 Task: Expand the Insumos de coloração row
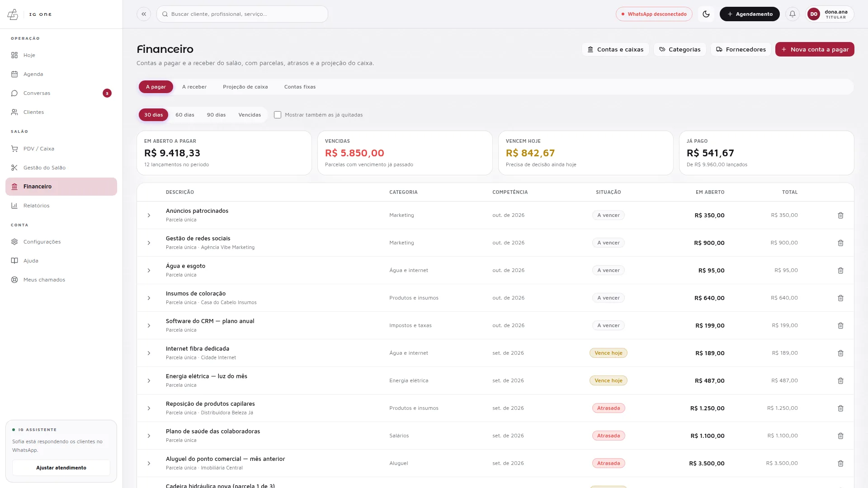[x=149, y=298]
